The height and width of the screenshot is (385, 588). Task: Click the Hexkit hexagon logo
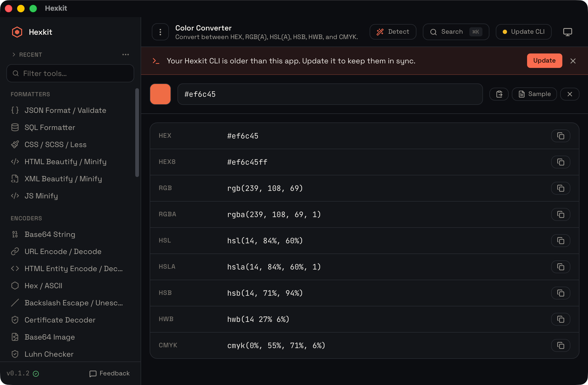(17, 32)
